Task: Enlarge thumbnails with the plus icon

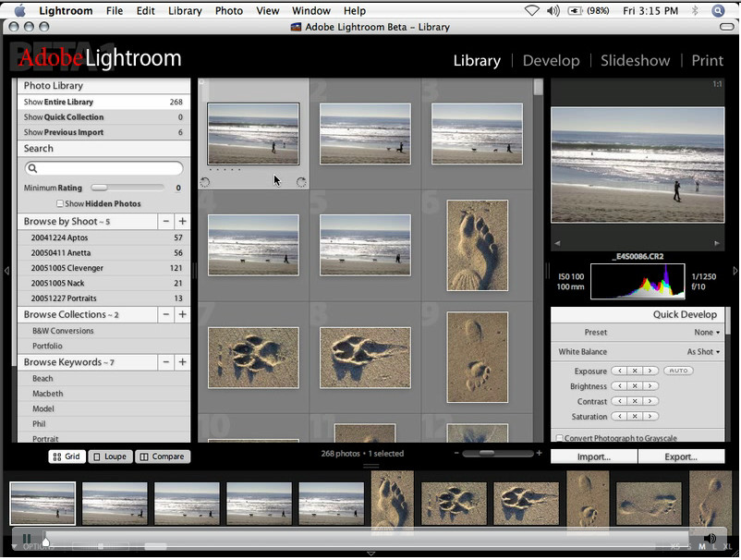Action: 539,453
